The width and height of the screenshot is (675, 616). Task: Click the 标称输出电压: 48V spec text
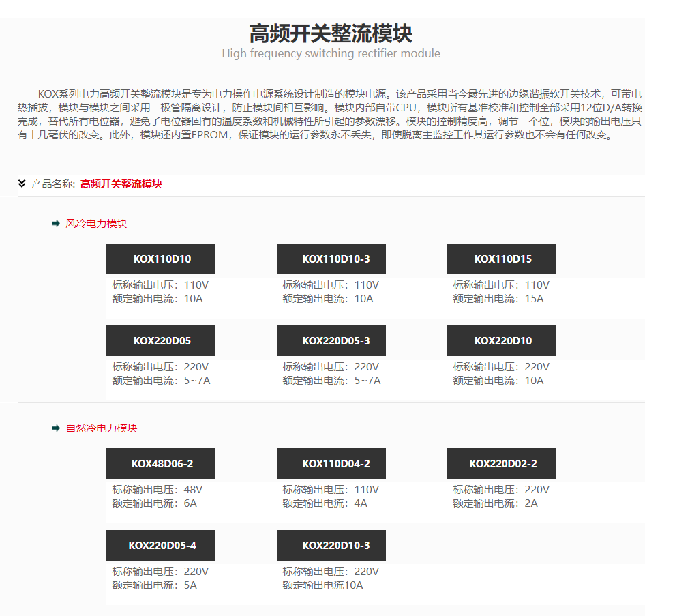pos(157,490)
